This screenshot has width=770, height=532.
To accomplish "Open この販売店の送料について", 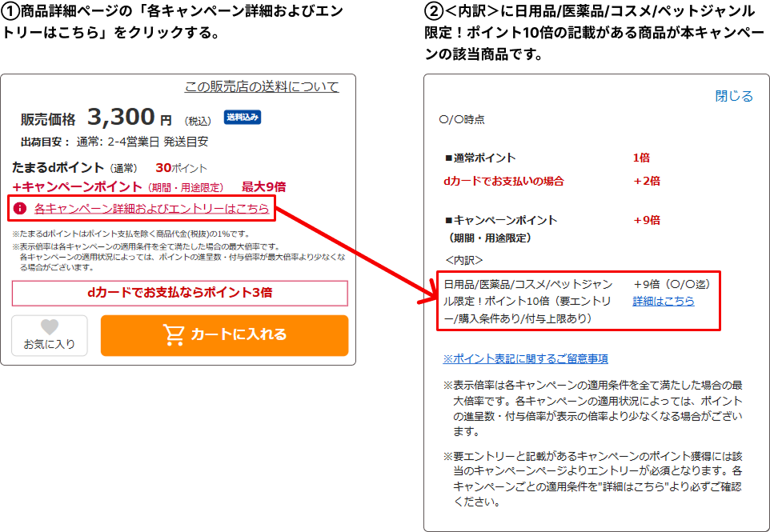I will (x=260, y=86).
